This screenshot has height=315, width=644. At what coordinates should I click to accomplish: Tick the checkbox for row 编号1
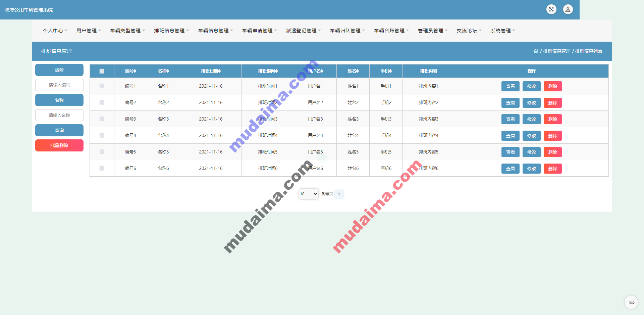[102, 86]
